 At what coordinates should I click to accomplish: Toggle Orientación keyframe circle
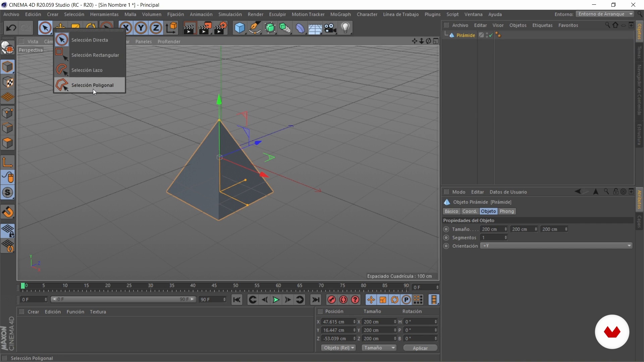pyautogui.click(x=446, y=246)
